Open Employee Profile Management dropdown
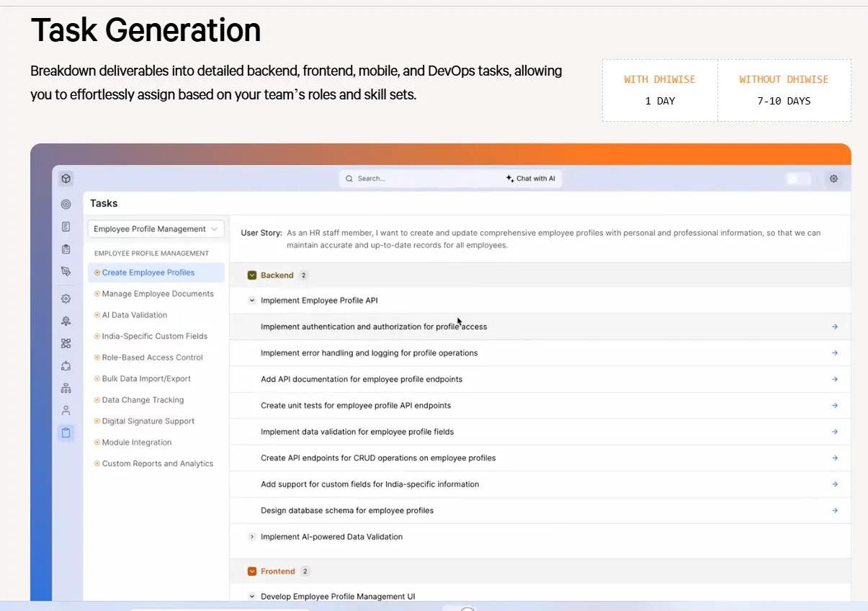This screenshot has width=868, height=611. coord(156,229)
